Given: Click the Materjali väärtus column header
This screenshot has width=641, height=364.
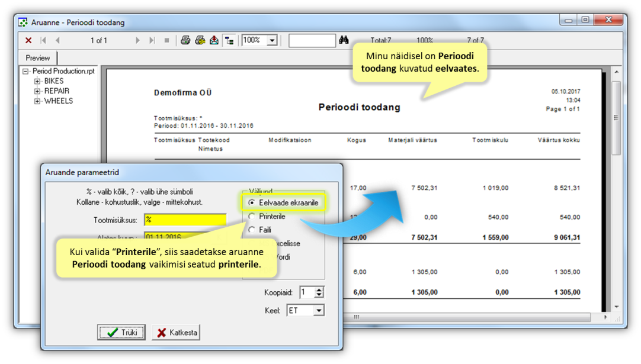Looking at the screenshot, I should [x=412, y=140].
